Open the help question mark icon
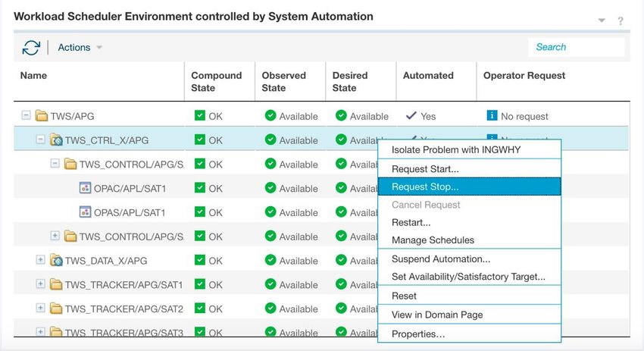The width and height of the screenshot is (644, 351). tap(621, 20)
